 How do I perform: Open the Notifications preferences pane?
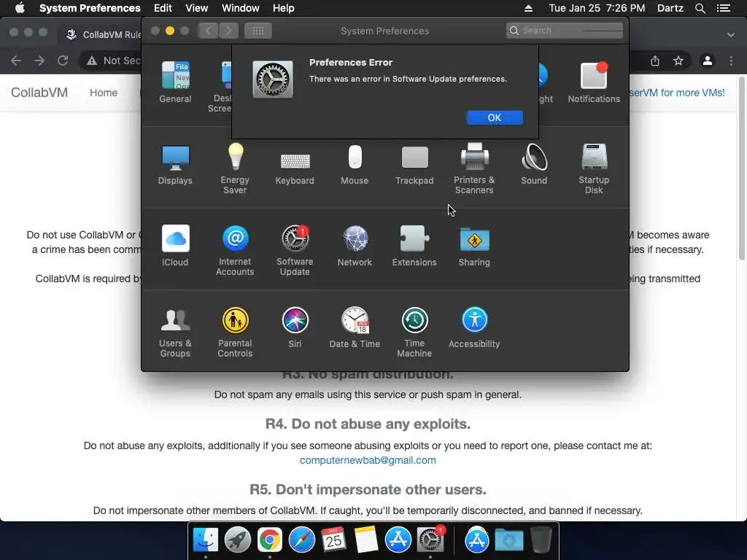[x=594, y=82]
